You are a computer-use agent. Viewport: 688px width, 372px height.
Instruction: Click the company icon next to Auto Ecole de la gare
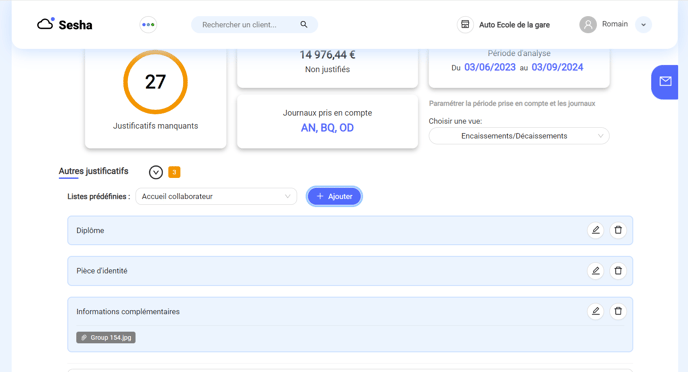coord(465,25)
